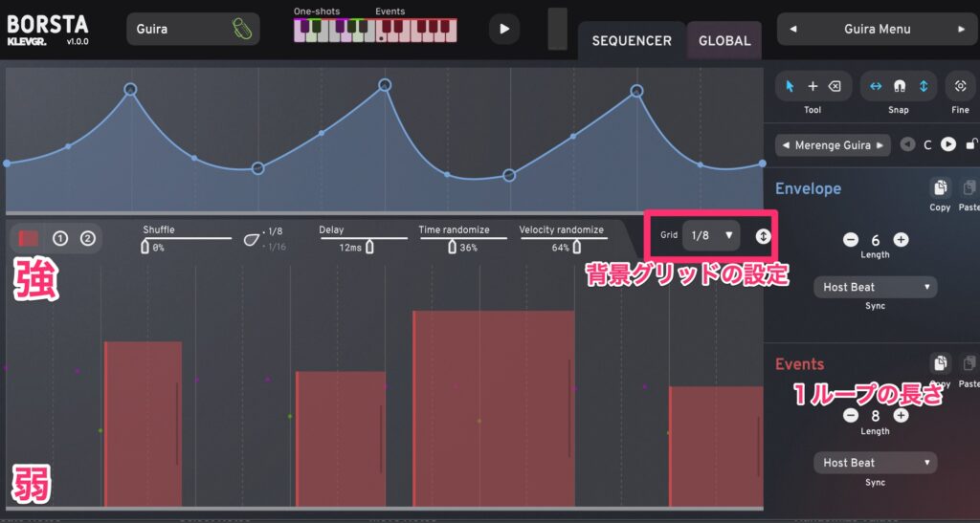980x523 pixels.
Task: Copy the Events settings
Action: click(940, 363)
